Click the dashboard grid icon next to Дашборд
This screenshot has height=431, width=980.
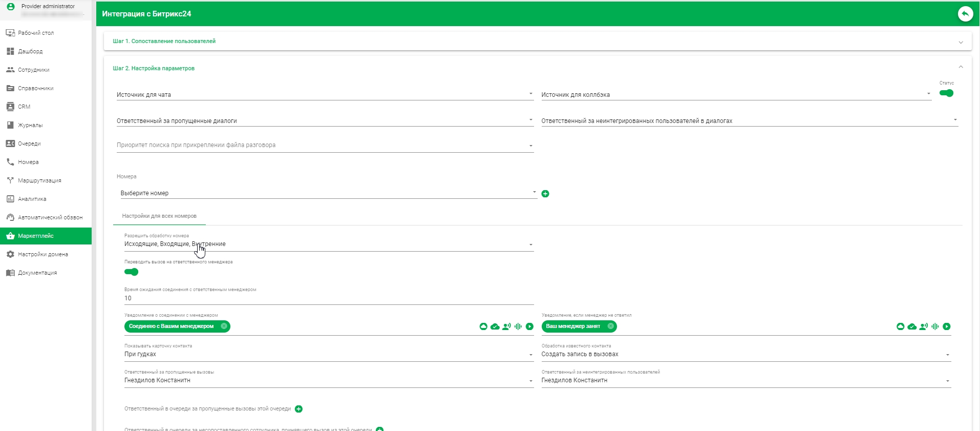[10, 51]
